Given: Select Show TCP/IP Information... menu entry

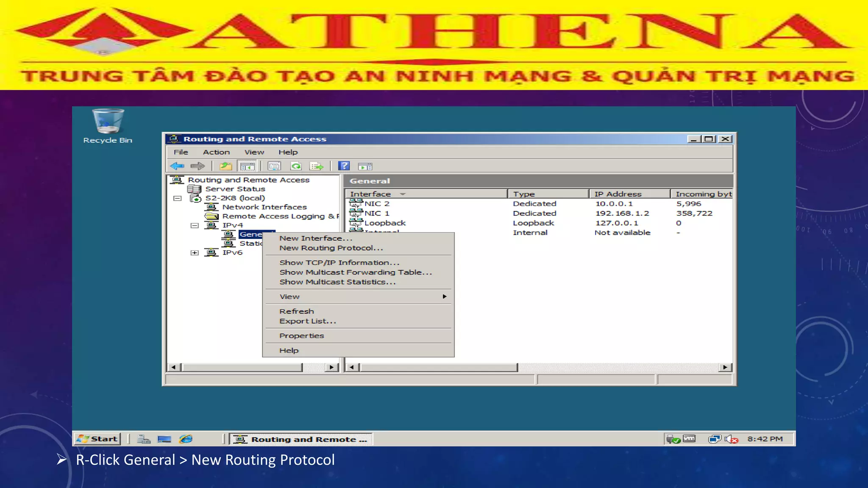Looking at the screenshot, I should [x=358, y=263].
